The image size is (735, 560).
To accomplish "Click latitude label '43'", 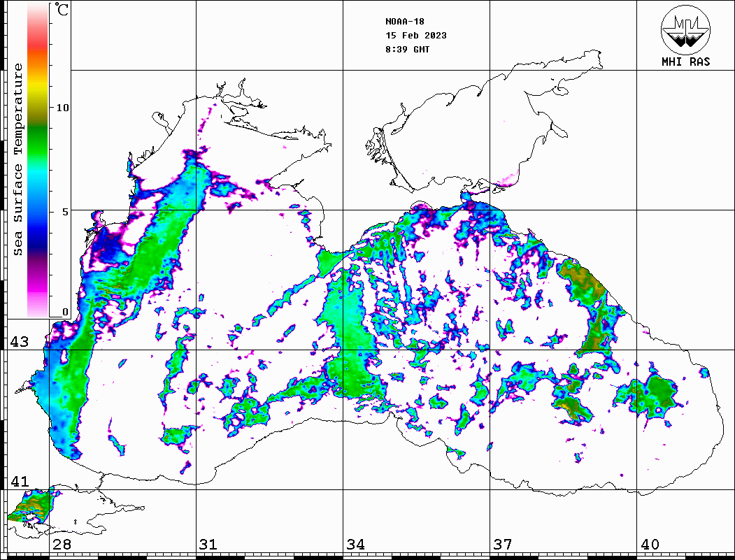I will pos(20,342).
